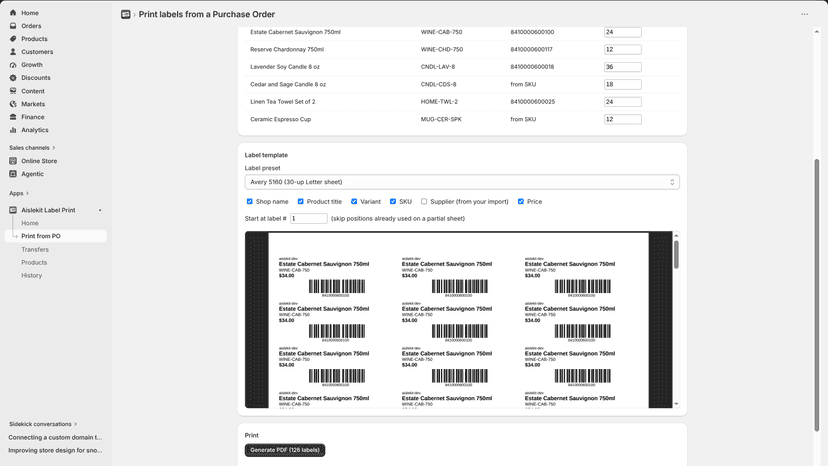Click the app icon beside page title

coord(126,14)
